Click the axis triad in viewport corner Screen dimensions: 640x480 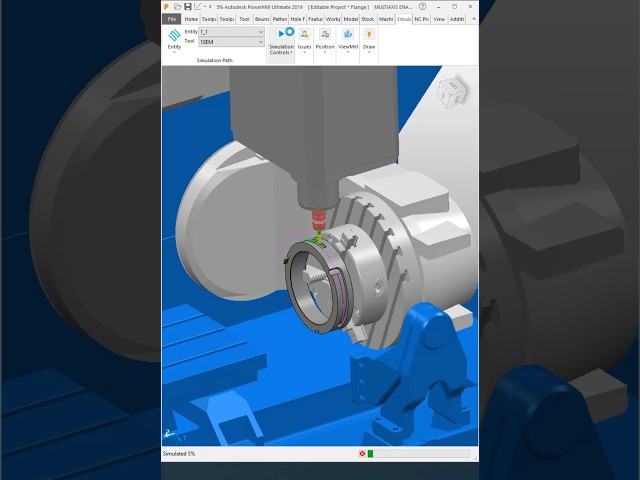coord(173,435)
